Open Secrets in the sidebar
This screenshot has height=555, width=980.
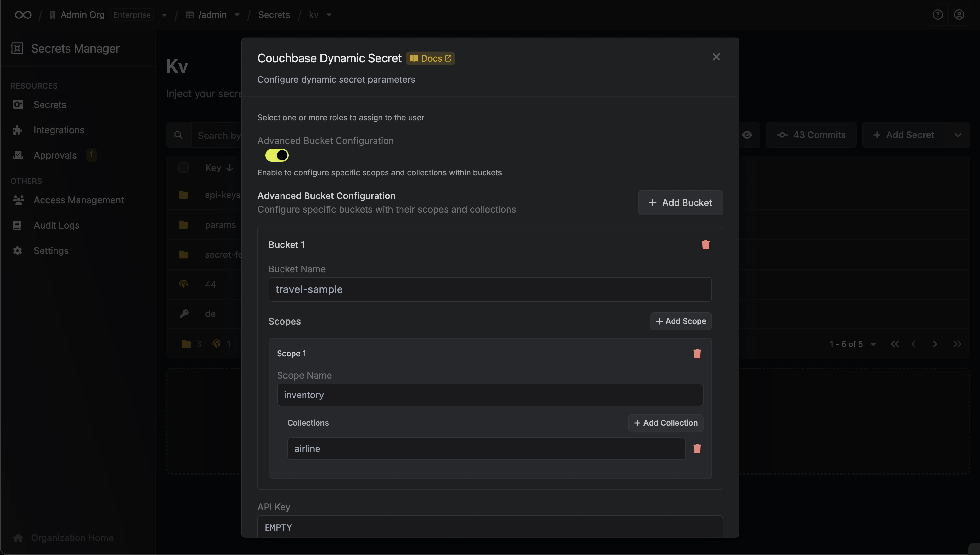(50, 105)
